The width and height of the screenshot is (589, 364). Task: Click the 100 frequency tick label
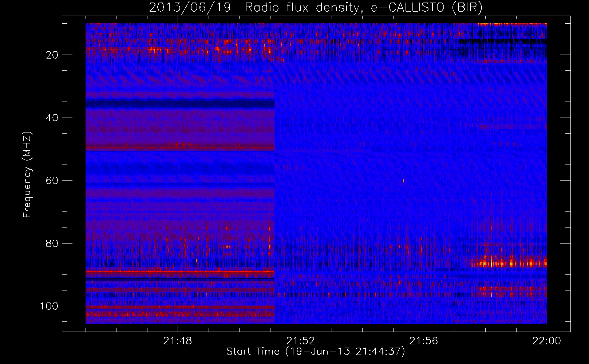49,306
